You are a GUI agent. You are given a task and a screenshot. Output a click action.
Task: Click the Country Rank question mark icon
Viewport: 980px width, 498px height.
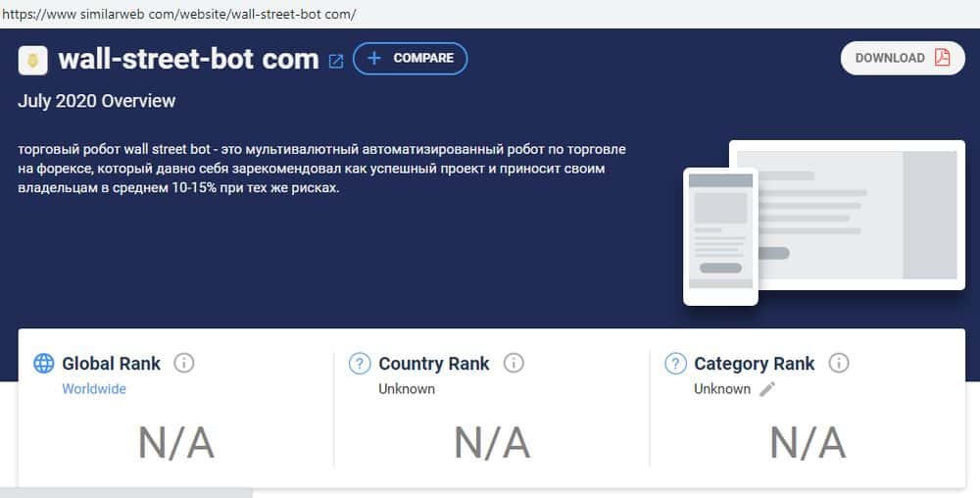tap(360, 363)
